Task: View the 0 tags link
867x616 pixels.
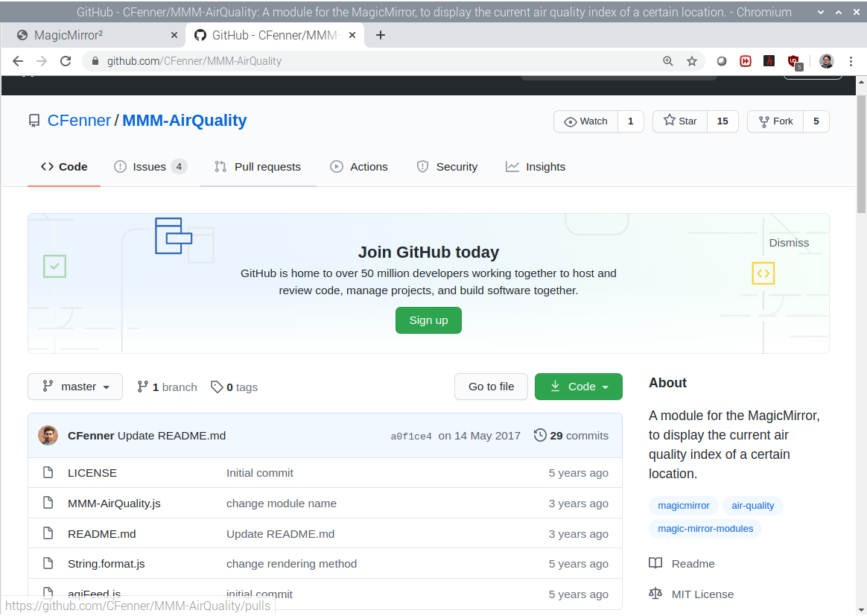Action: point(235,387)
